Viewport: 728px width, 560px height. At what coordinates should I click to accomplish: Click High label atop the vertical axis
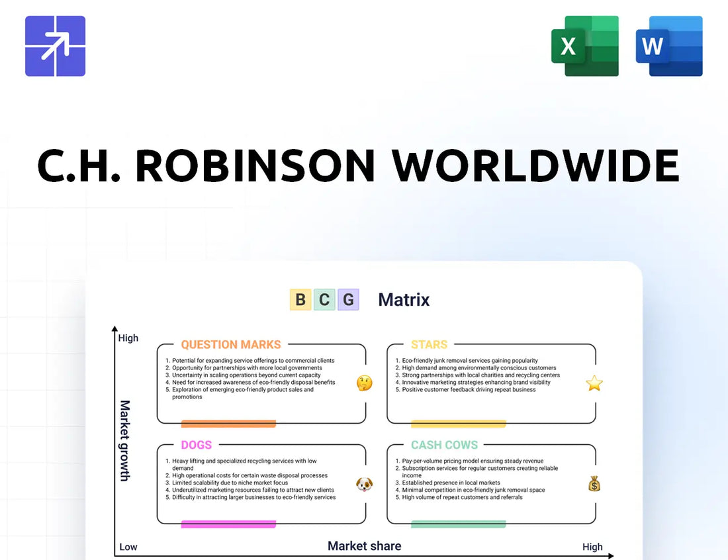[x=128, y=338]
